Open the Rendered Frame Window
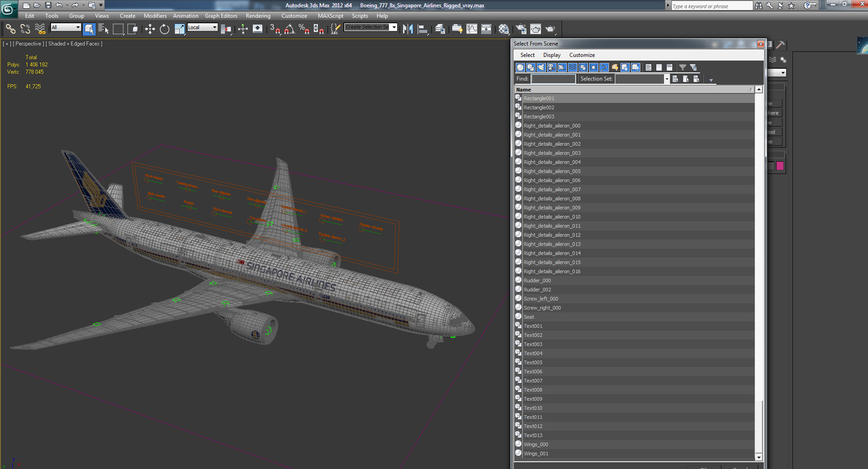 tap(535, 29)
